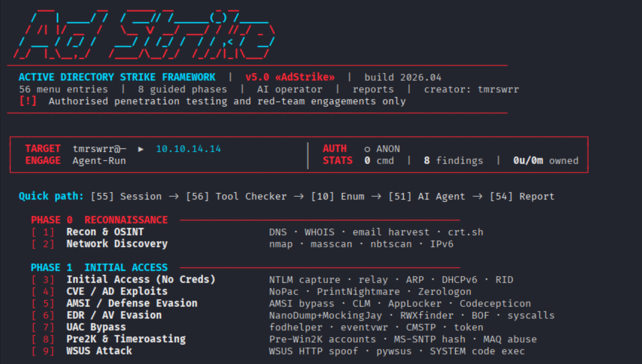
Task: Click the "TARGET" label in the status box
Action: [x=42, y=149]
